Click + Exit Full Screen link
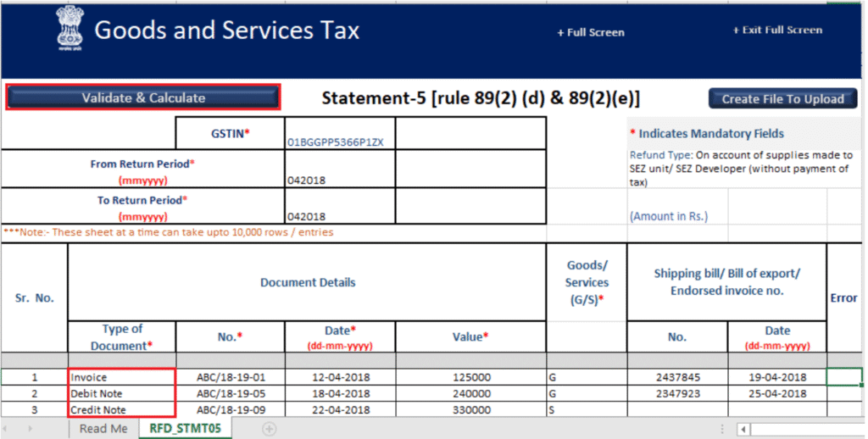This screenshot has height=439, width=868. [776, 31]
